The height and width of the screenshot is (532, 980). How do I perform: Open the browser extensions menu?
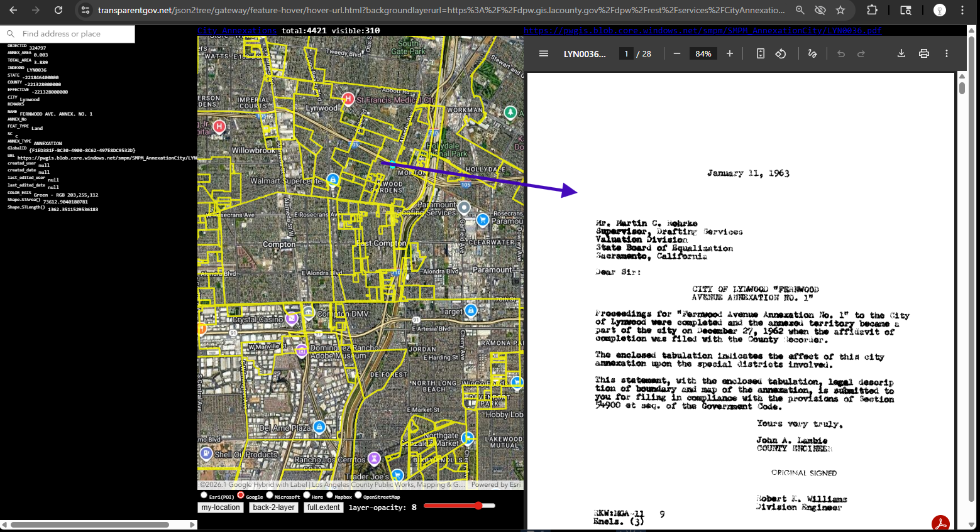[872, 10]
